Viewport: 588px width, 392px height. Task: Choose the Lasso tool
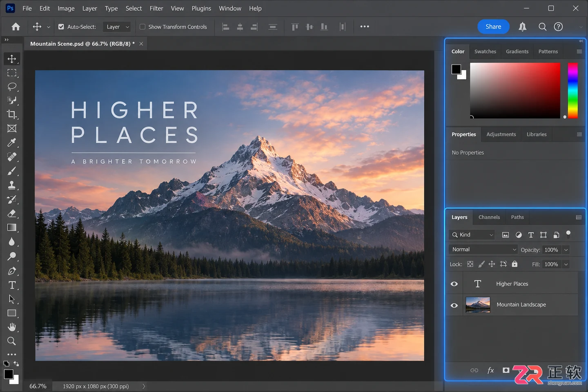[x=12, y=87]
